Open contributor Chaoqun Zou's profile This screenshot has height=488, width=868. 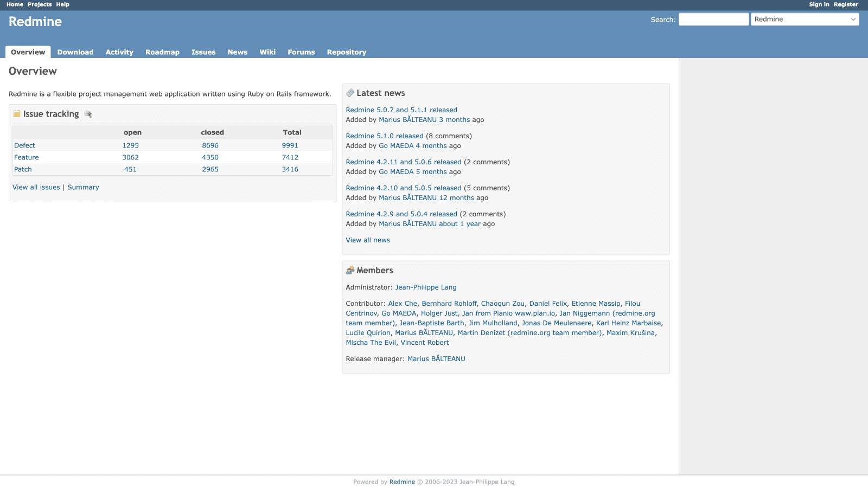click(503, 304)
